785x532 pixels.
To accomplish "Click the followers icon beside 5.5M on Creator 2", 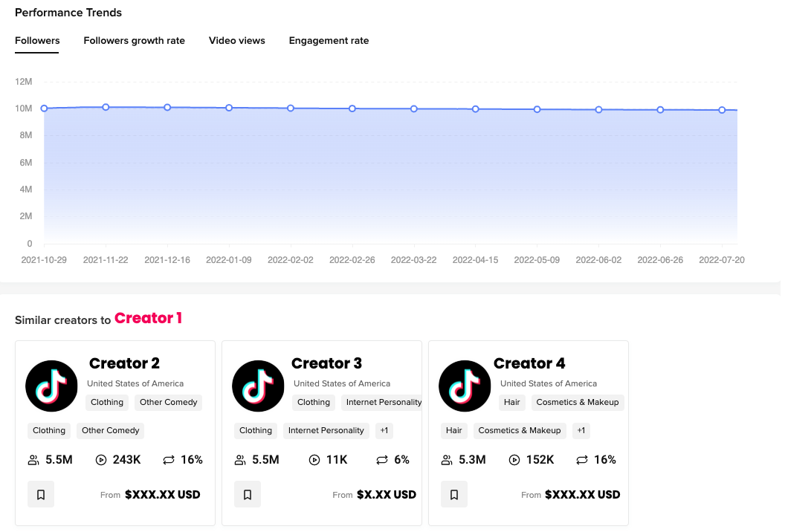I will (x=33, y=460).
